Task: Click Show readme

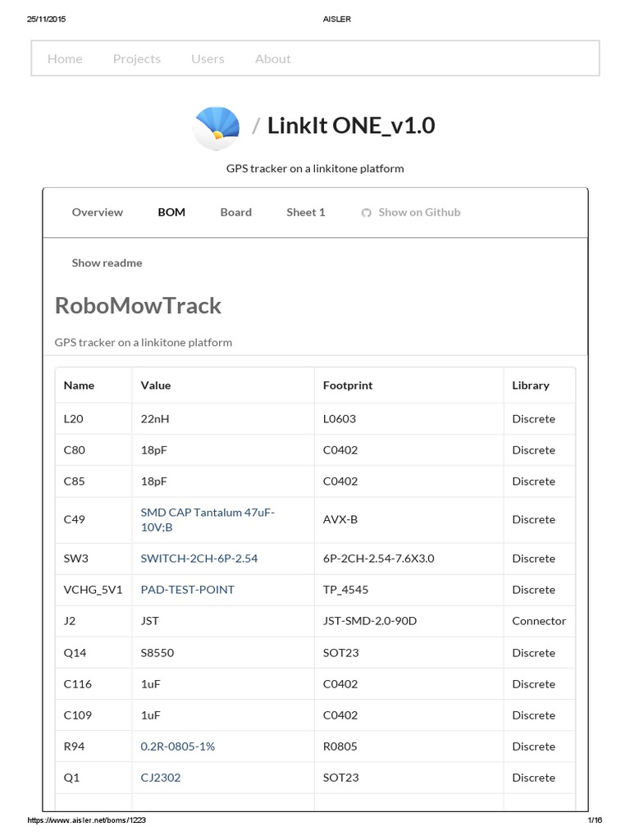Action: tap(107, 263)
